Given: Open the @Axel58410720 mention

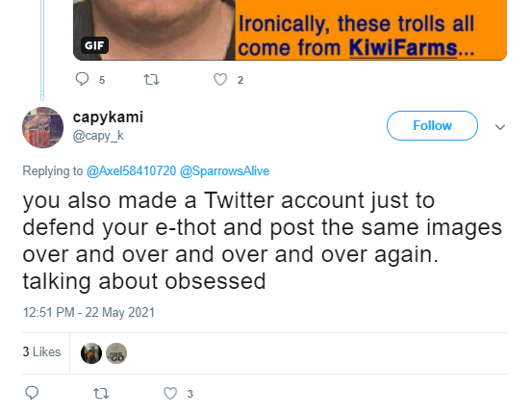Looking at the screenshot, I should (x=131, y=170).
